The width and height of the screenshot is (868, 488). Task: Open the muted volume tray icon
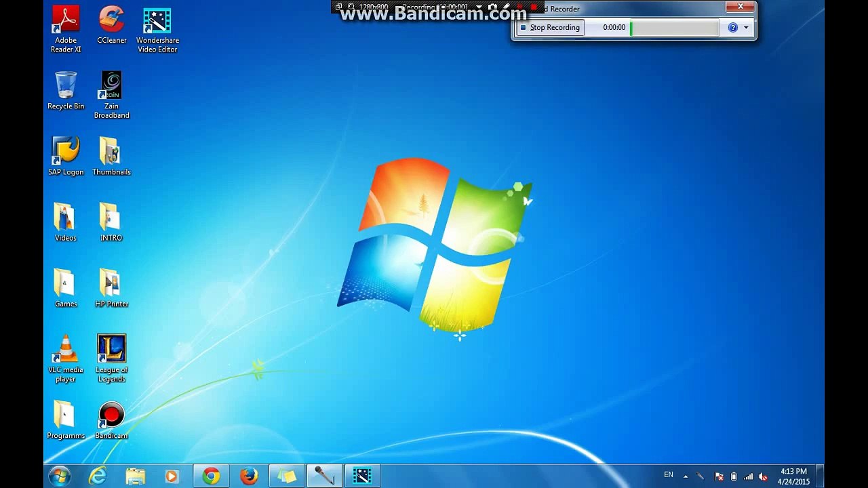[764, 476]
